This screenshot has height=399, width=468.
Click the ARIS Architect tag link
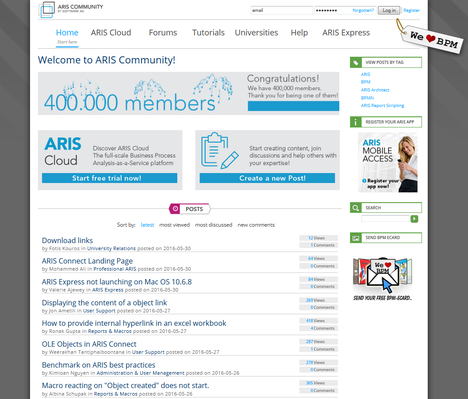click(x=375, y=90)
